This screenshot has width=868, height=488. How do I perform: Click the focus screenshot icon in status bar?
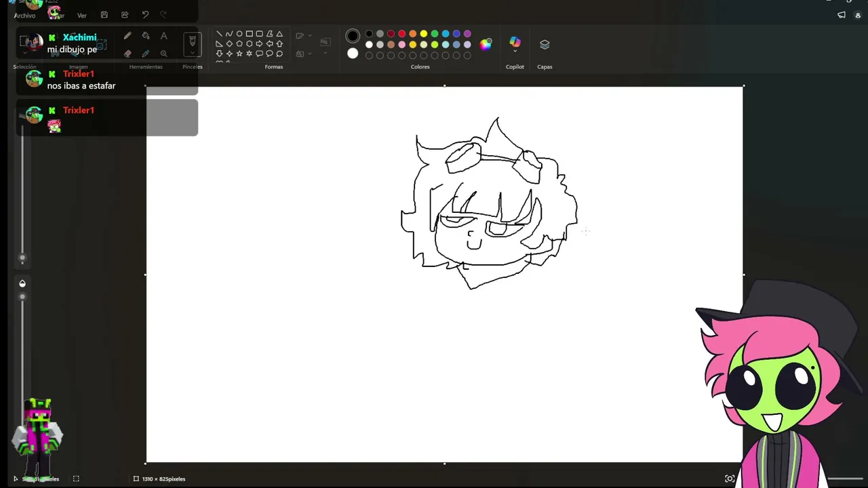tap(730, 479)
